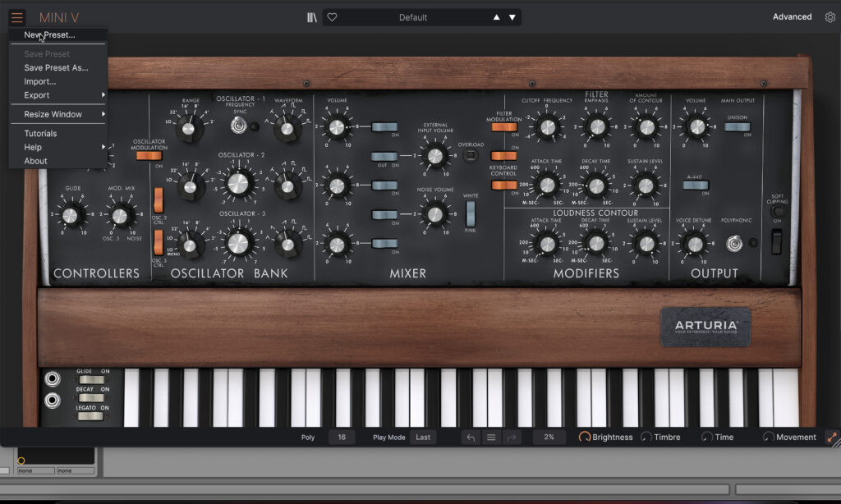Click the Cutoff Frequency knob
The height and width of the screenshot is (504, 841).
click(548, 127)
